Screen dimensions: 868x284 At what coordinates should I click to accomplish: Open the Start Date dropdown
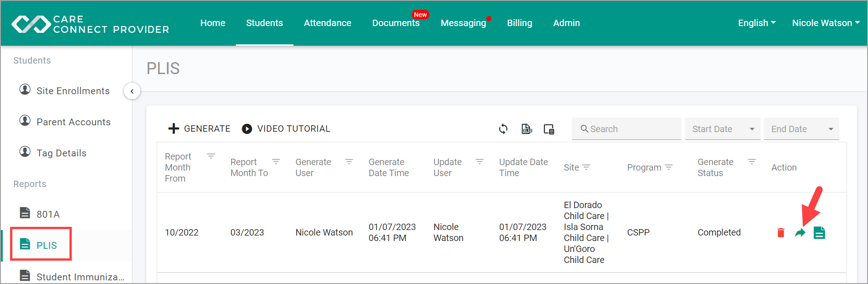723,129
